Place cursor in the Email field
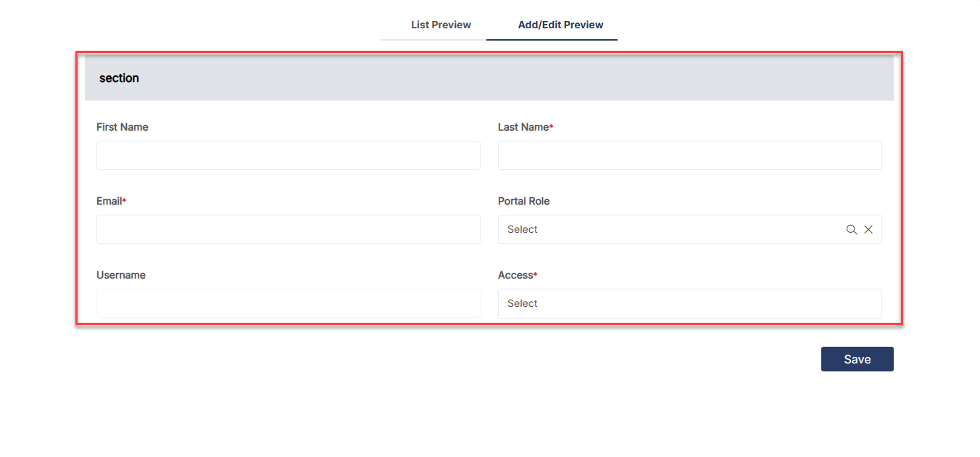 point(288,229)
